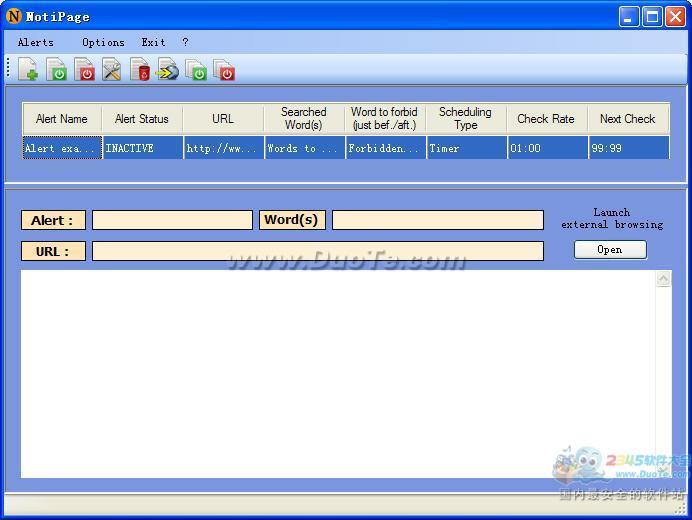Open the Alerts menu
Image resolution: width=692 pixels, height=520 pixels.
point(36,42)
